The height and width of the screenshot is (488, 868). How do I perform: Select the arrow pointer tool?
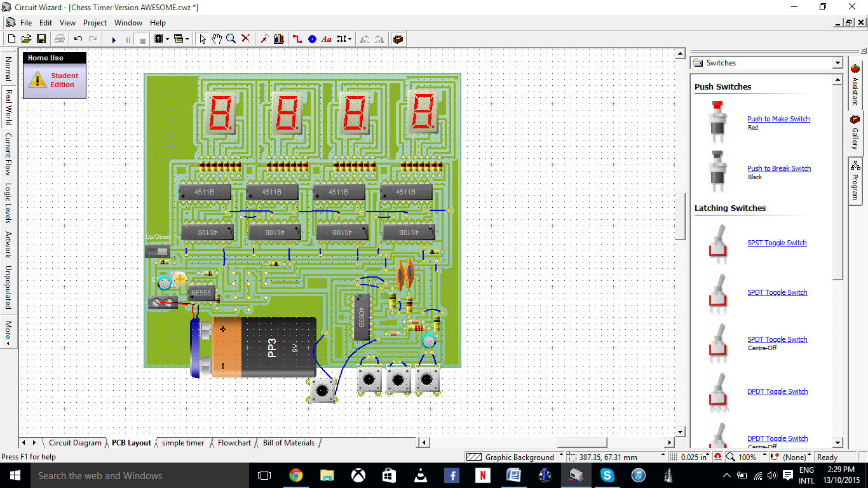[x=202, y=39]
